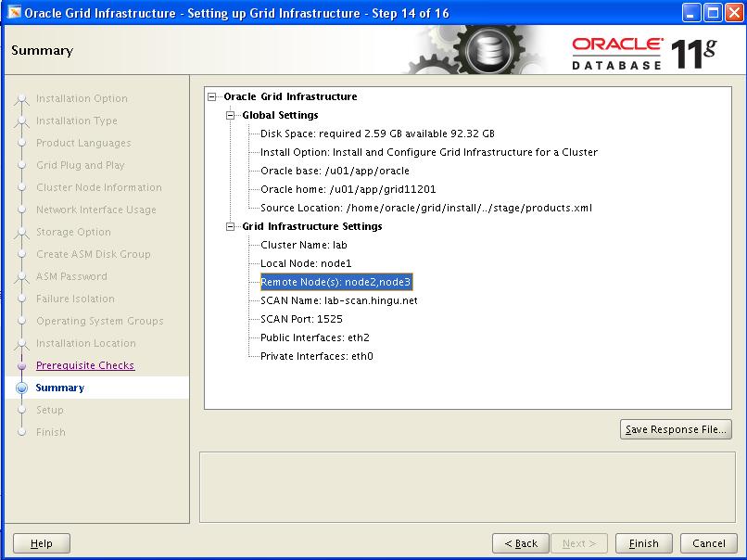Select the SCAN Name lab-scan.hingu.net entry

(x=338, y=300)
